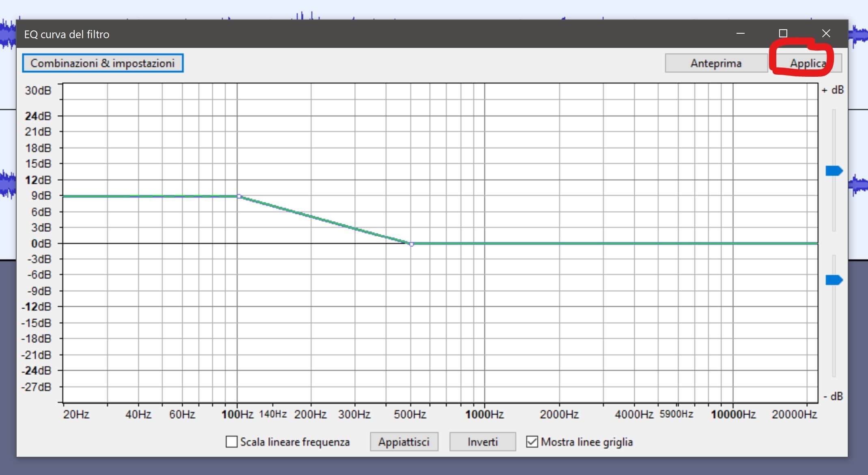Select the EQ curve point at 100Hz
Viewport: 868px width, 475px height.
coord(239,196)
